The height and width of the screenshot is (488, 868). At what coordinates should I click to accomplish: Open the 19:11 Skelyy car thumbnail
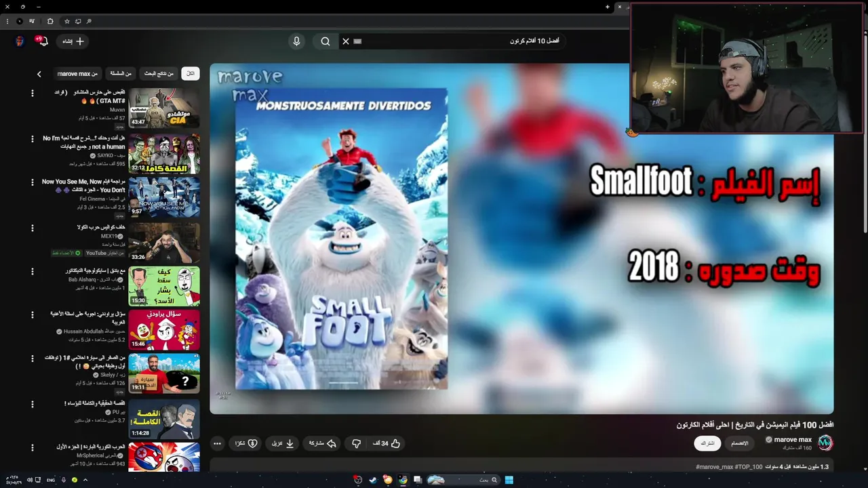click(164, 373)
